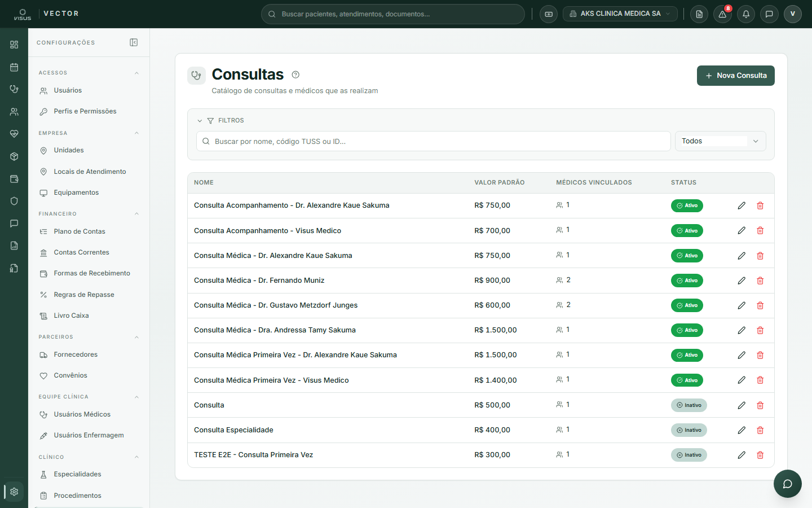Image resolution: width=812 pixels, height=508 pixels.
Task: Click the help question mark beside Consultas
Action: (295, 75)
